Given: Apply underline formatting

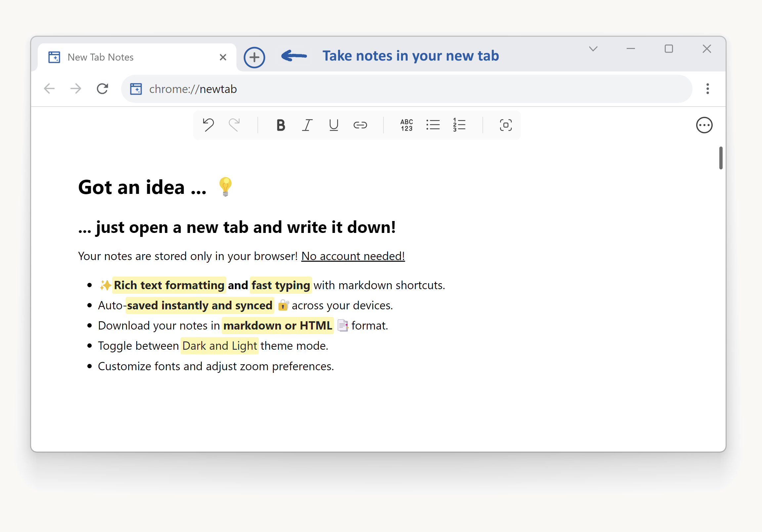Looking at the screenshot, I should tap(333, 125).
